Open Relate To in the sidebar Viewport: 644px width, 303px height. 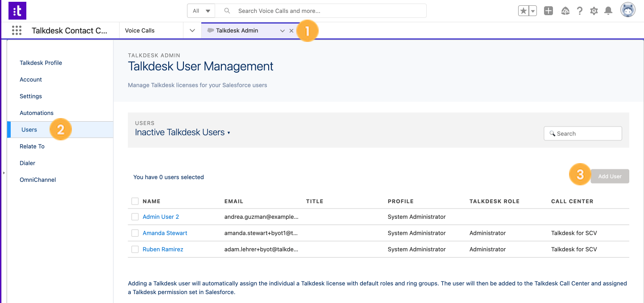coord(32,146)
